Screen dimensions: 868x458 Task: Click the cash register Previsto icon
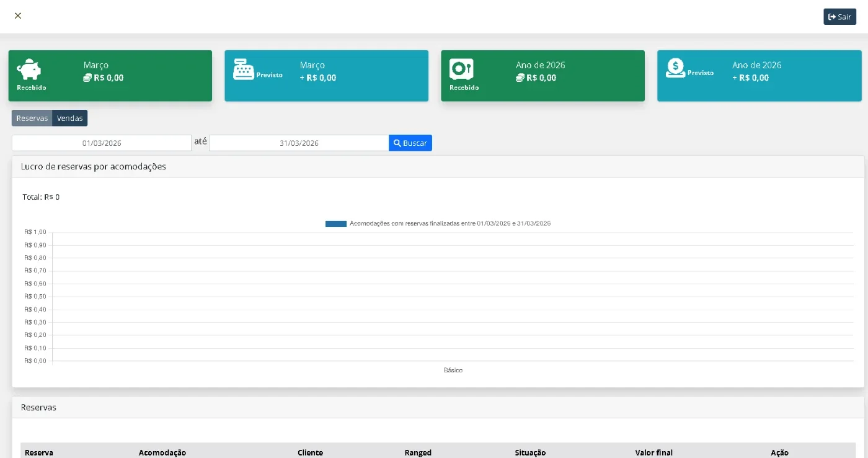[x=244, y=70]
